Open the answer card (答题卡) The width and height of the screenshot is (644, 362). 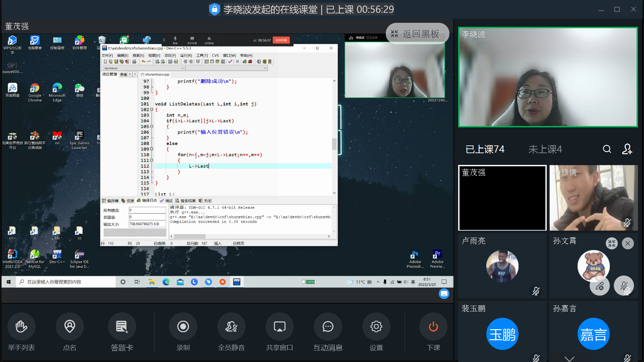coord(122,326)
